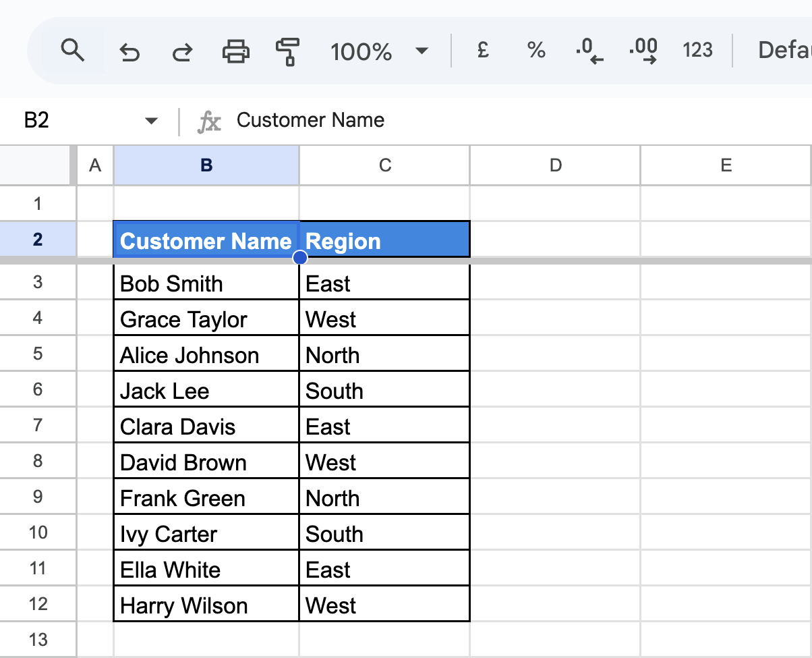Click the East cell beside Clara Davis
The width and height of the screenshot is (812, 658).
pyautogui.click(x=384, y=426)
